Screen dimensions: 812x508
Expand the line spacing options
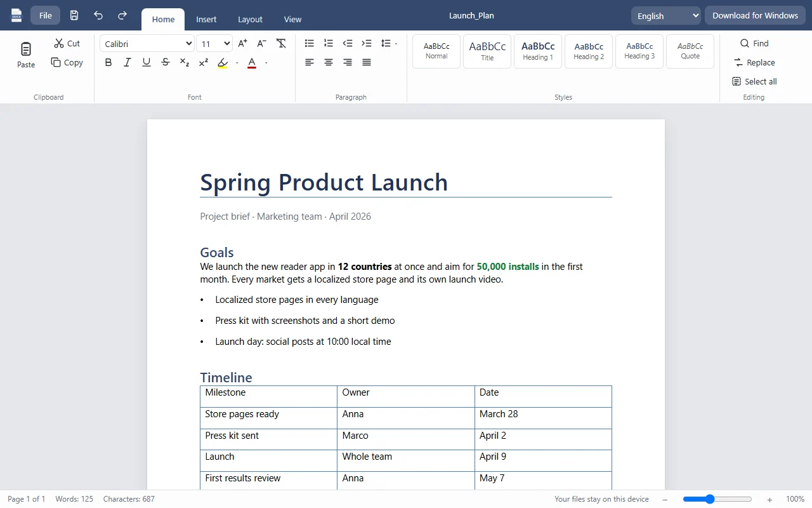click(x=389, y=43)
